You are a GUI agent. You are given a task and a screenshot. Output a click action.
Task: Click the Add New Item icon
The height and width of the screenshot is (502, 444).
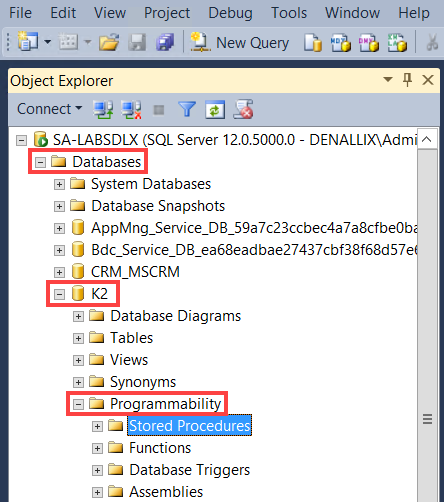click(x=68, y=42)
